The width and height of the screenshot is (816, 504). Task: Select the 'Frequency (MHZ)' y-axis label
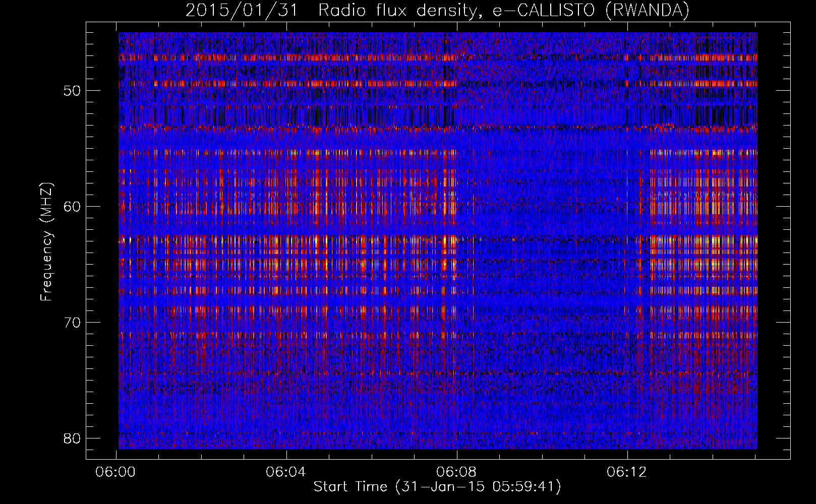(x=46, y=242)
